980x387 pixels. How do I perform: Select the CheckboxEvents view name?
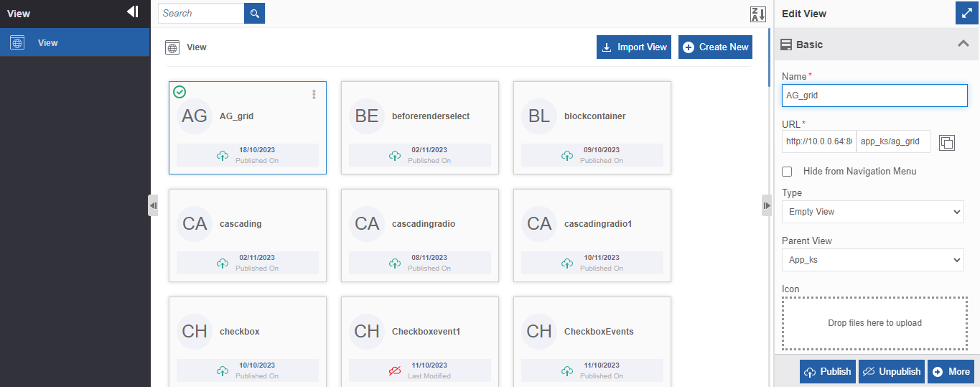pos(599,332)
